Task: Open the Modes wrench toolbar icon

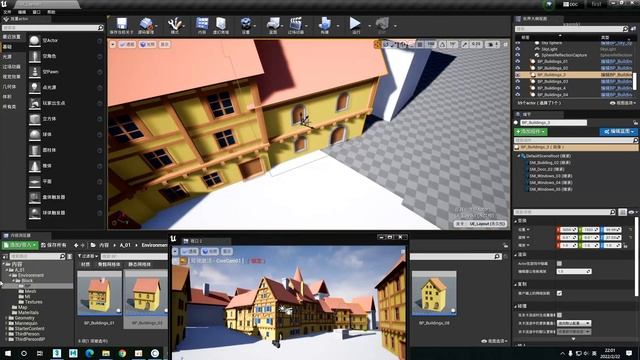Action: pos(175,23)
